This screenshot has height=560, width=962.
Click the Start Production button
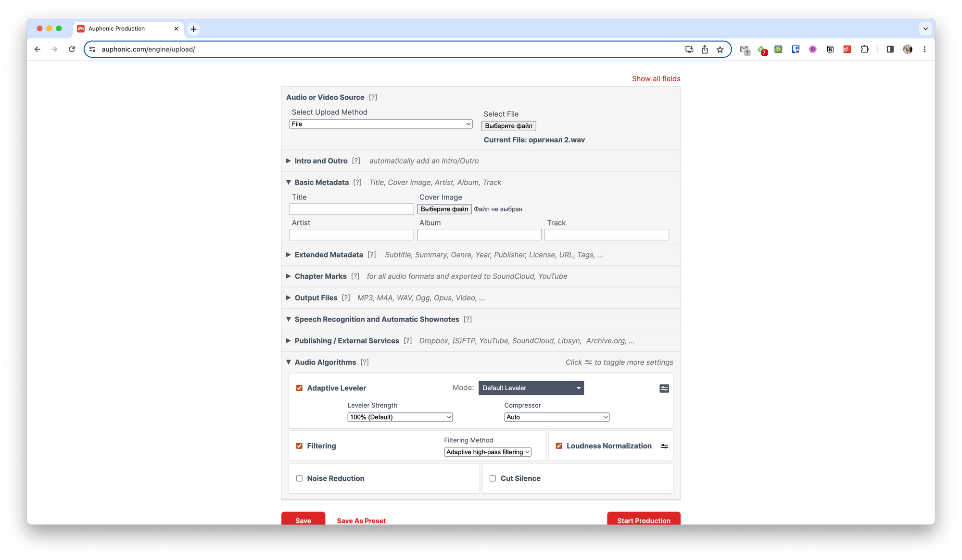click(x=643, y=520)
